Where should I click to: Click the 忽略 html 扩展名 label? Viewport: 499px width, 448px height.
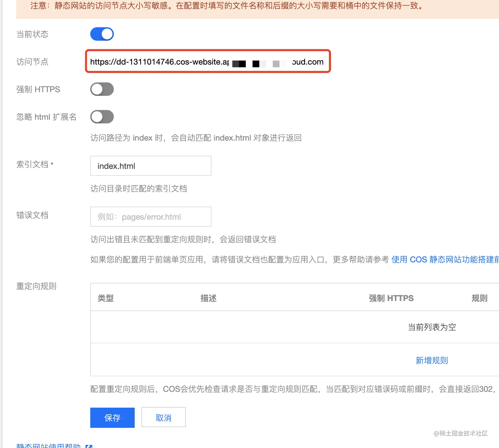(x=46, y=117)
